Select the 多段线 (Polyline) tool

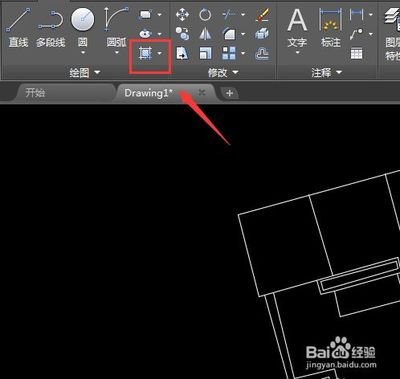[x=51, y=28]
